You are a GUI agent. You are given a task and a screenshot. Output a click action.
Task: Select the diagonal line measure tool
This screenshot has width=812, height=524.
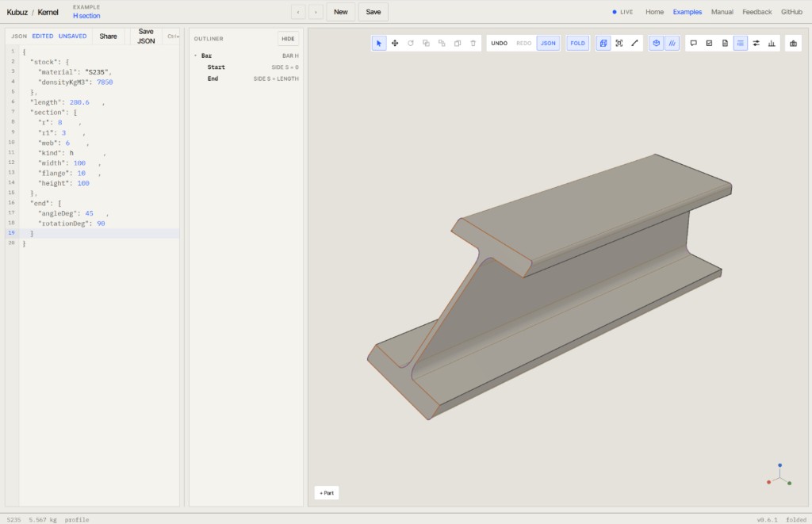(x=634, y=44)
